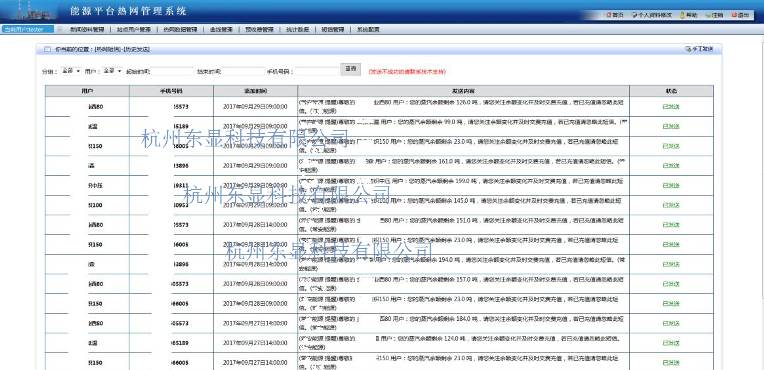Click the 帮助 help icon
The width and height of the screenshot is (764, 370).
pyautogui.click(x=682, y=15)
